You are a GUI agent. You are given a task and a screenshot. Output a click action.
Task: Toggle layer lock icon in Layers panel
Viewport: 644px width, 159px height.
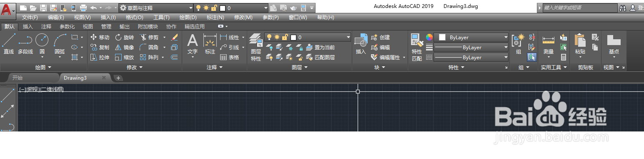[x=285, y=37]
